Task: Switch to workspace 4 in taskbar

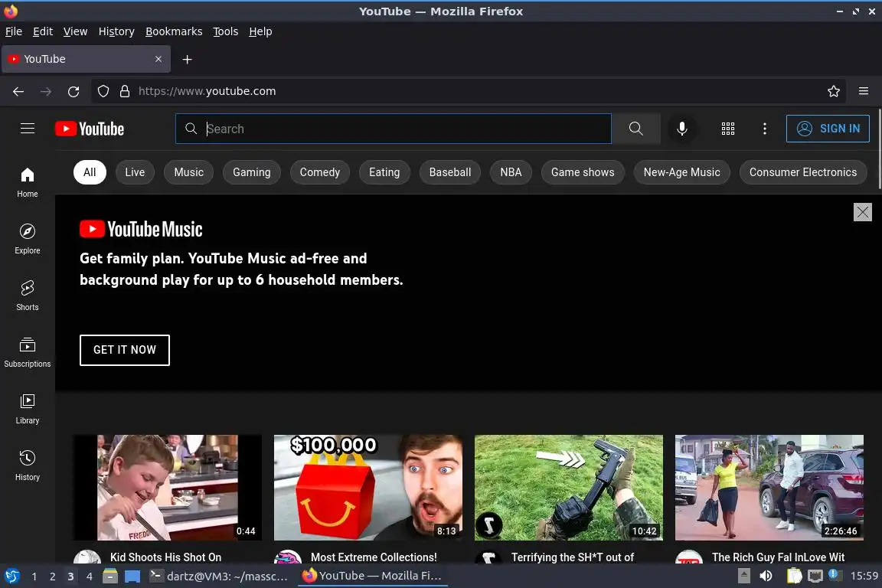Action: pos(90,577)
